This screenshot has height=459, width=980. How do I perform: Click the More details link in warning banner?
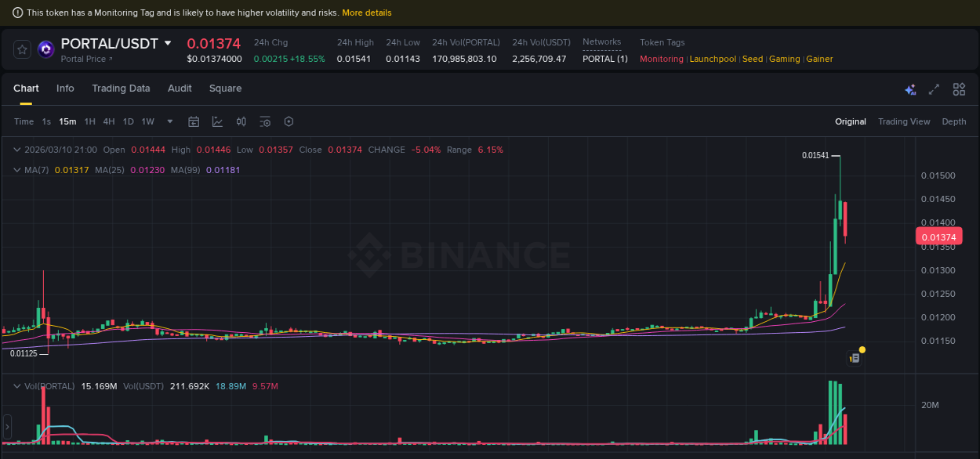coord(367,12)
